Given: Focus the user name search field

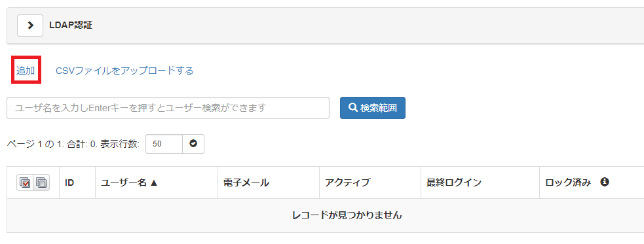Looking at the screenshot, I should click(x=168, y=108).
